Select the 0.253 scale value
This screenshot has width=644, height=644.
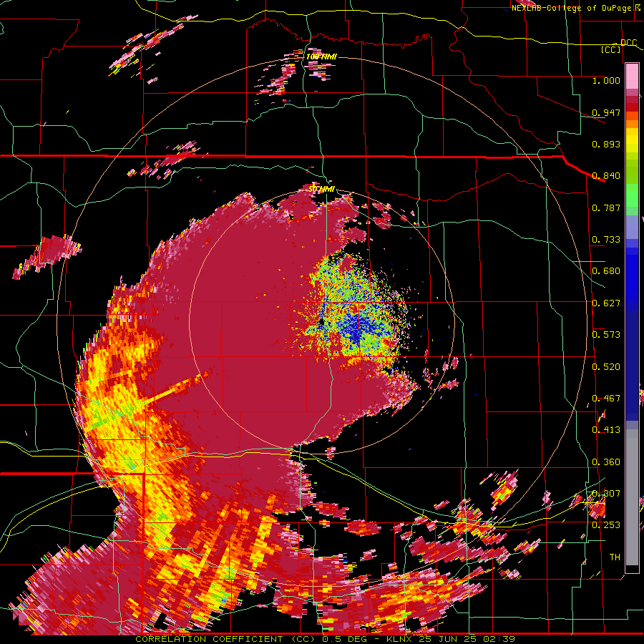(x=606, y=525)
